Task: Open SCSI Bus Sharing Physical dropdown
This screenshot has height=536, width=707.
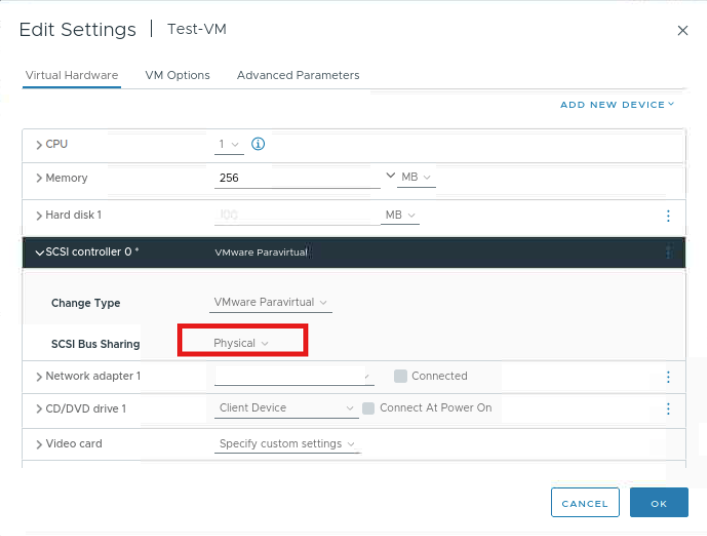Action: pyautogui.click(x=241, y=343)
